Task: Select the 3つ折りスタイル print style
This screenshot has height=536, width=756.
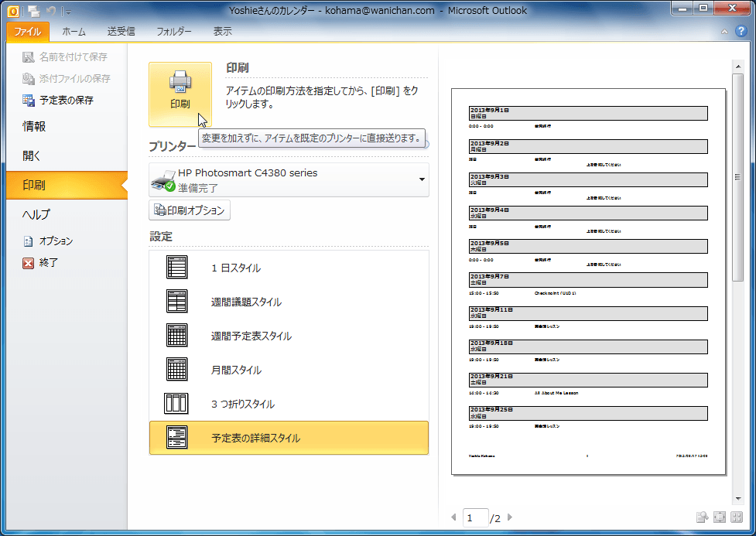Action: pos(289,404)
